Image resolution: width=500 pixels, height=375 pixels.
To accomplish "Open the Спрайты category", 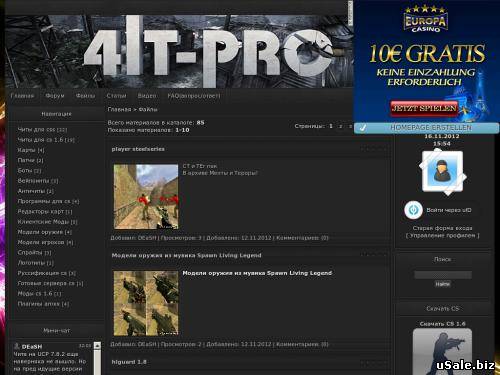I will 34,252.
